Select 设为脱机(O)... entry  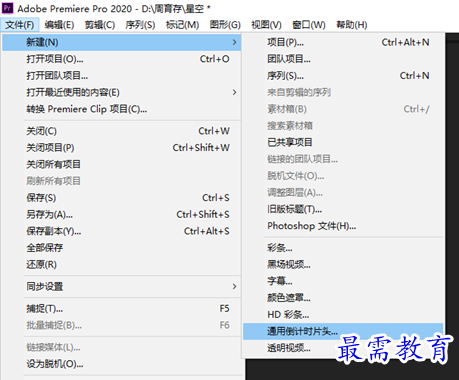coord(121,364)
